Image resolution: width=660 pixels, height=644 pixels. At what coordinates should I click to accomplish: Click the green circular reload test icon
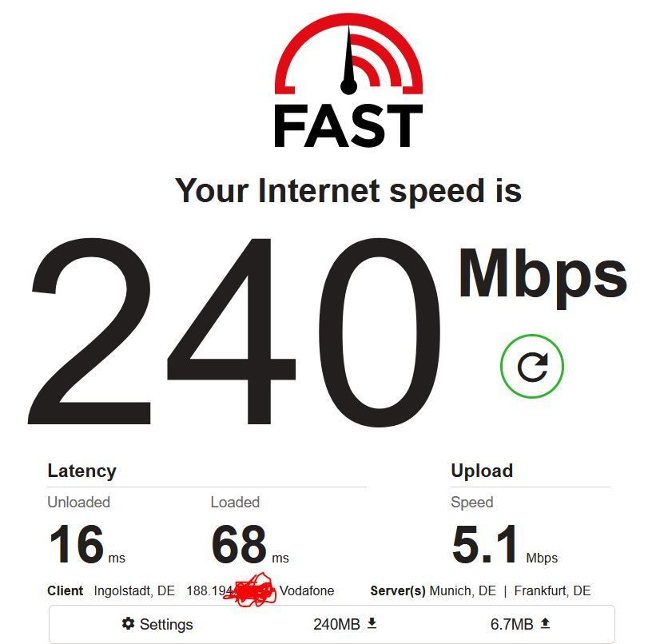(x=532, y=366)
